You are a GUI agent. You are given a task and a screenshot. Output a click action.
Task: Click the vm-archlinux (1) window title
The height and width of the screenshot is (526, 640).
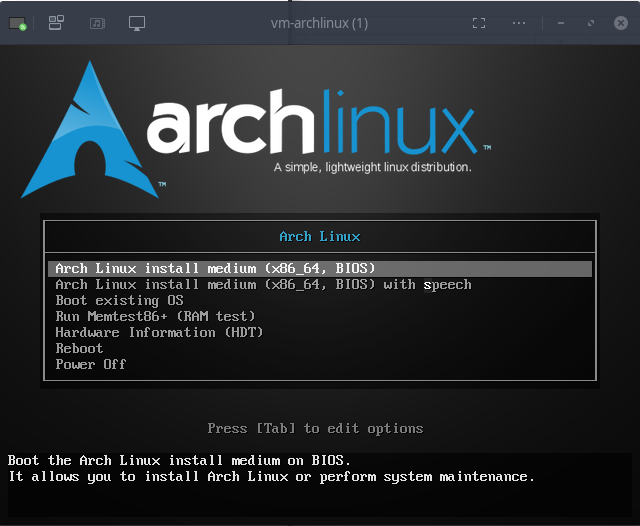tap(319, 23)
